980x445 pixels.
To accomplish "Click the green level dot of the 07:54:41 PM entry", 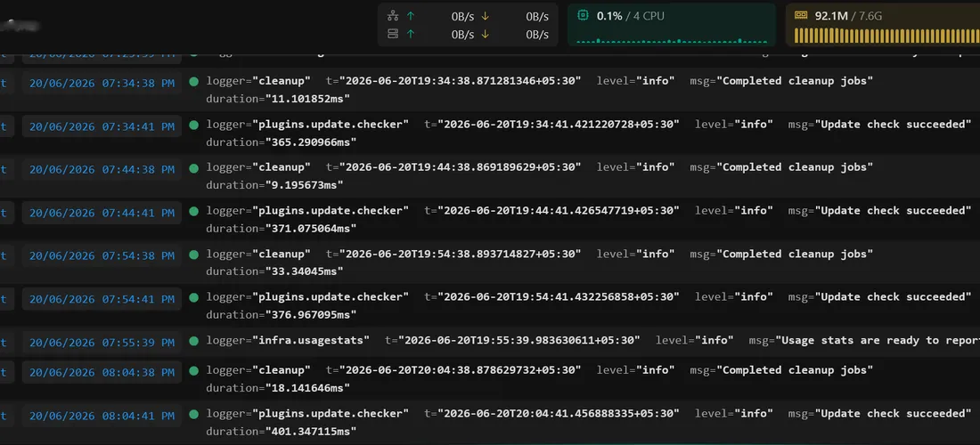I will click(193, 297).
